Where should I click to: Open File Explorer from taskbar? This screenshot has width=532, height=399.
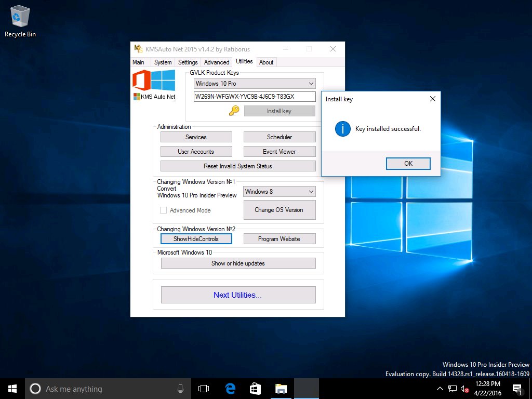(281, 389)
